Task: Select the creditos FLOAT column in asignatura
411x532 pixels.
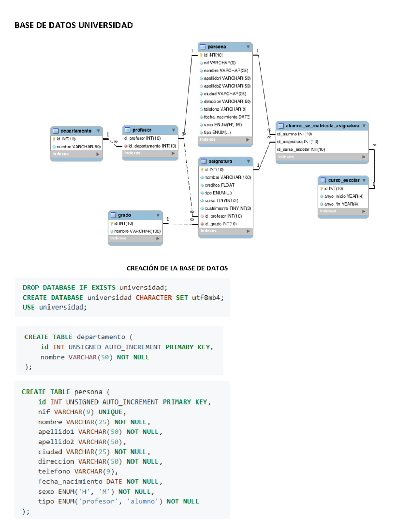Action: (x=220, y=185)
